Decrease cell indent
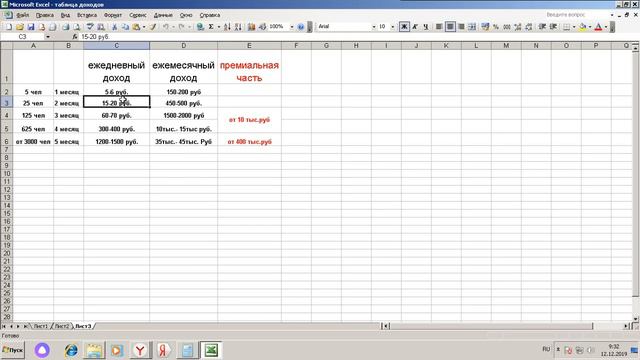 pyautogui.click(x=542, y=27)
